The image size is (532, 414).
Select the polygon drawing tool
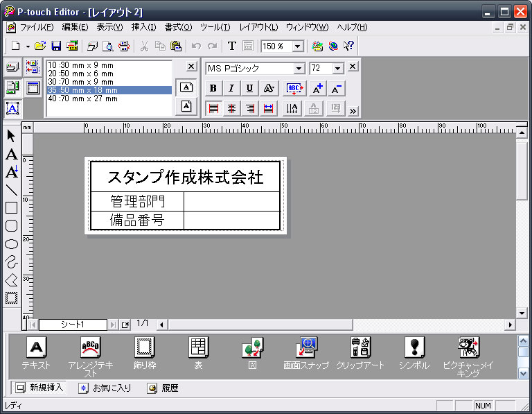pos(11,280)
